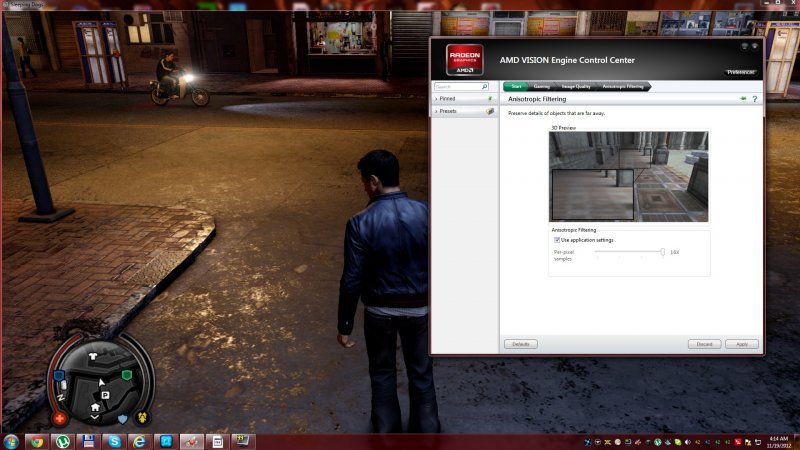Click the Sleeping Dogs game taskbar icon

(192, 442)
